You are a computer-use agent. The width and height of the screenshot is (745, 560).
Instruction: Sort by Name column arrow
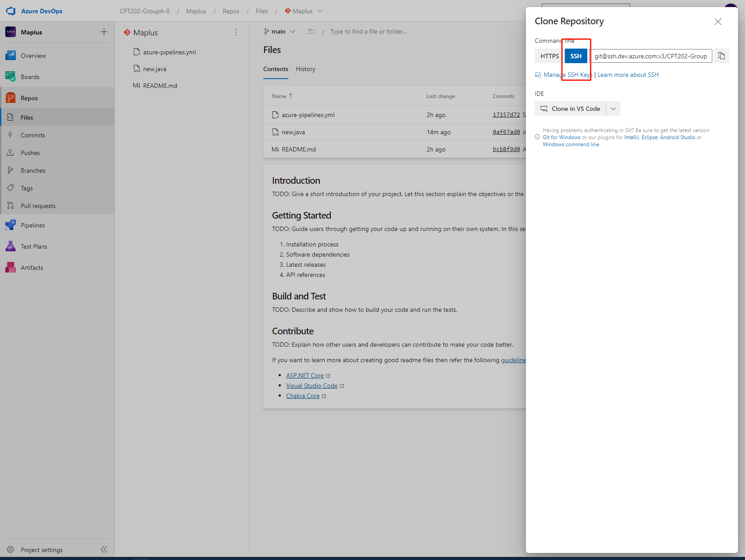click(x=291, y=96)
